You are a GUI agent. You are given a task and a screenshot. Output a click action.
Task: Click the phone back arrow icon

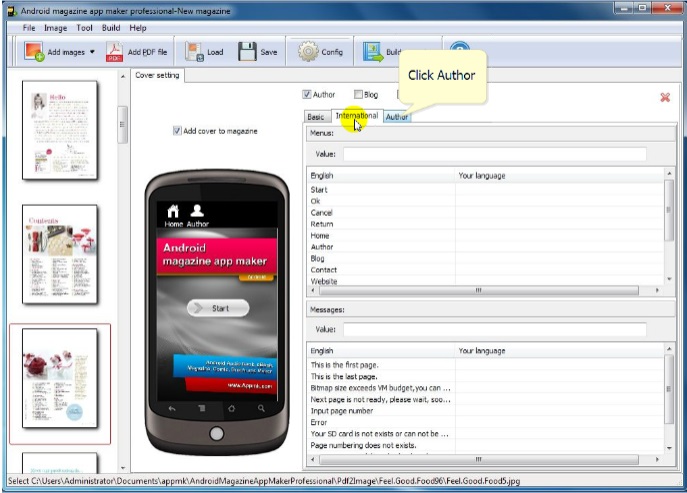(x=172, y=408)
